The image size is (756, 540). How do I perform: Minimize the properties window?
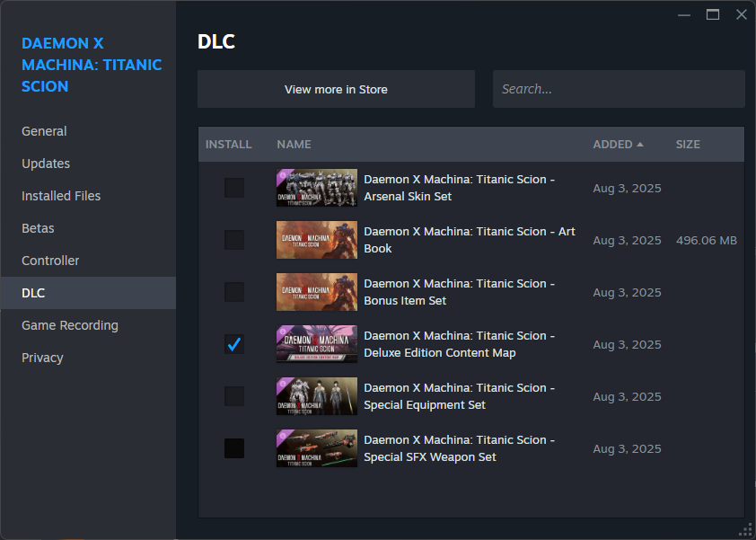click(683, 14)
